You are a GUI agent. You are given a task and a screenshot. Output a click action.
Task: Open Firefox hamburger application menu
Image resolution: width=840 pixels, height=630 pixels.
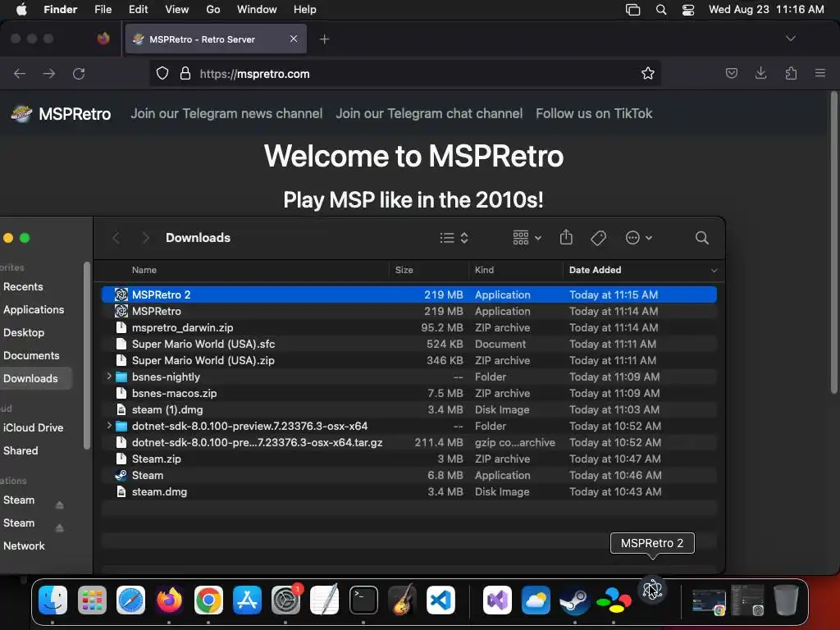point(820,73)
